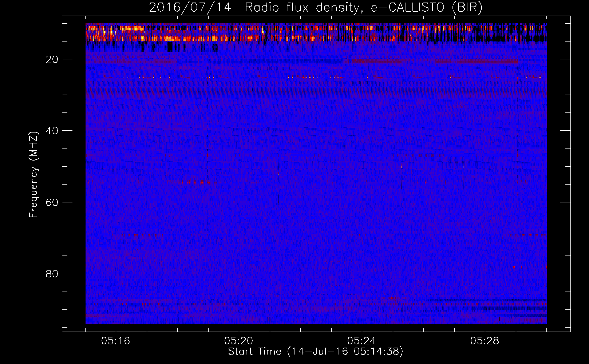The width and height of the screenshot is (589, 364).
Task: Click the 40 MHz frequency tick label
Action: tap(53, 131)
